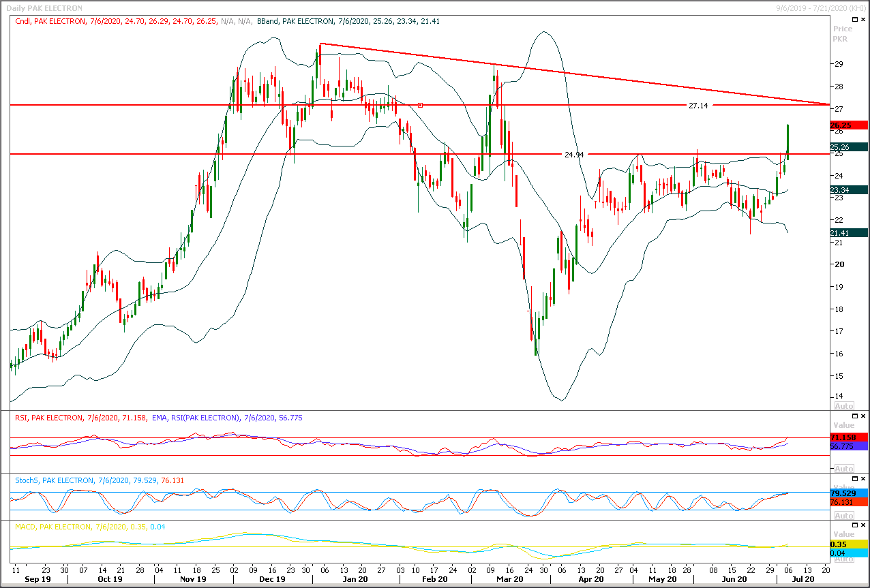Image resolution: width=870 pixels, height=588 pixels.
Task: Click the Auto scale button of StochS panel
Action: [843, 516]
